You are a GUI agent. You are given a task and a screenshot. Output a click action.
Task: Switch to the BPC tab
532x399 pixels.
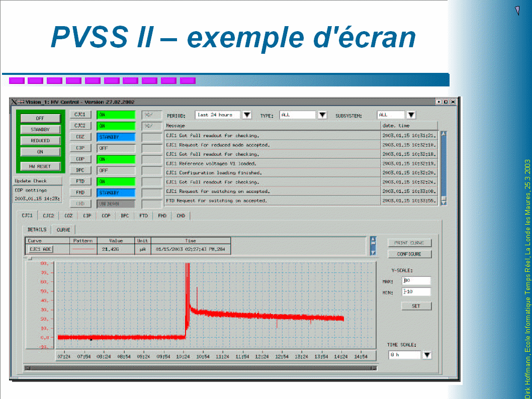[125, 216]
